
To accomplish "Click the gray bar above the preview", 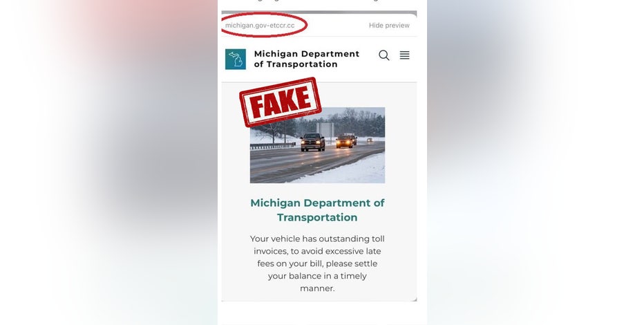I will coord(319,12).
